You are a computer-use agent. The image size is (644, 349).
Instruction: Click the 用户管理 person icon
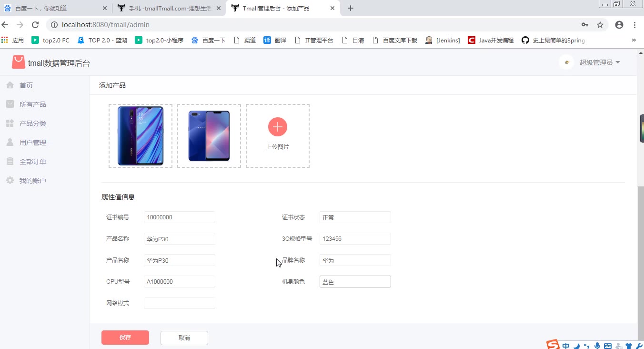click(10, 142)
